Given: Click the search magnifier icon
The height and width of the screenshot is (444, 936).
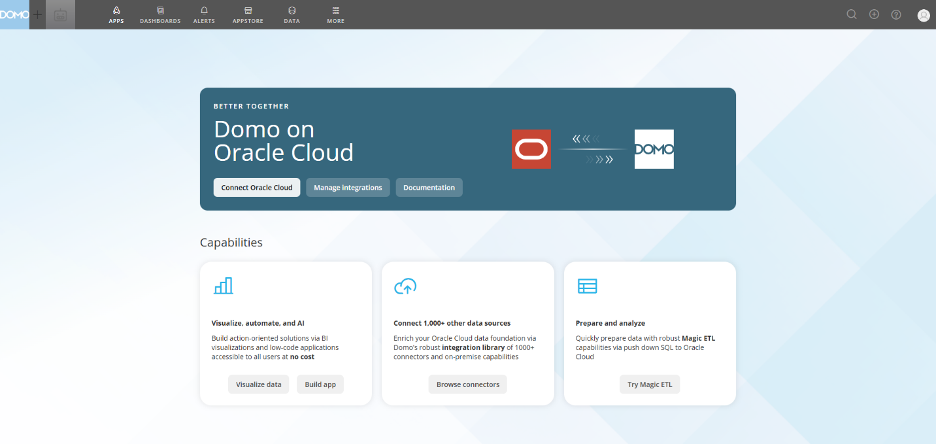Looking at the screenshot, I should (x=852, y=14).
